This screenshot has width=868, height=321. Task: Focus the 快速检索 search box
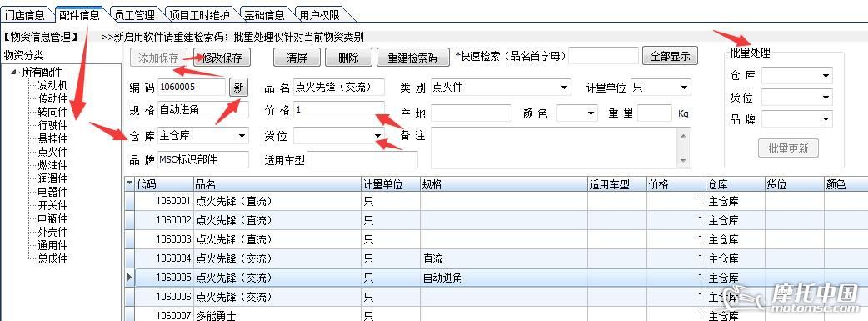pos(603,55)
